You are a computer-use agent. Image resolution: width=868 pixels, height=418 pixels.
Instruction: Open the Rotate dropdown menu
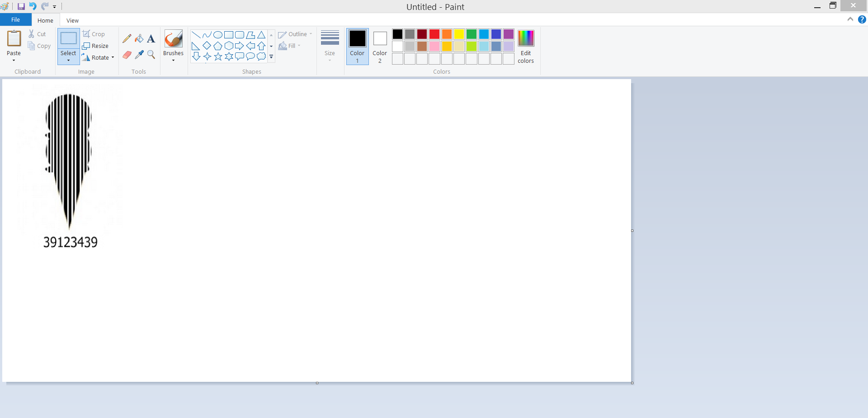[x=98, y=57]
